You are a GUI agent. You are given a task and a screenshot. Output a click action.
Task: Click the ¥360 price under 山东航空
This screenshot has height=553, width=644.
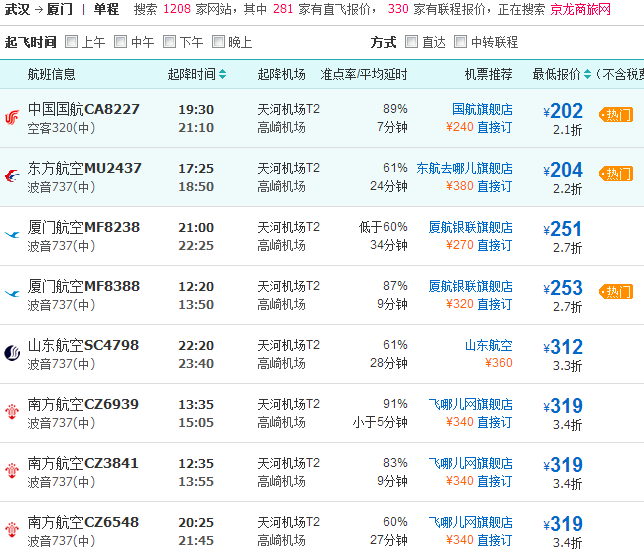pos(499,363)
